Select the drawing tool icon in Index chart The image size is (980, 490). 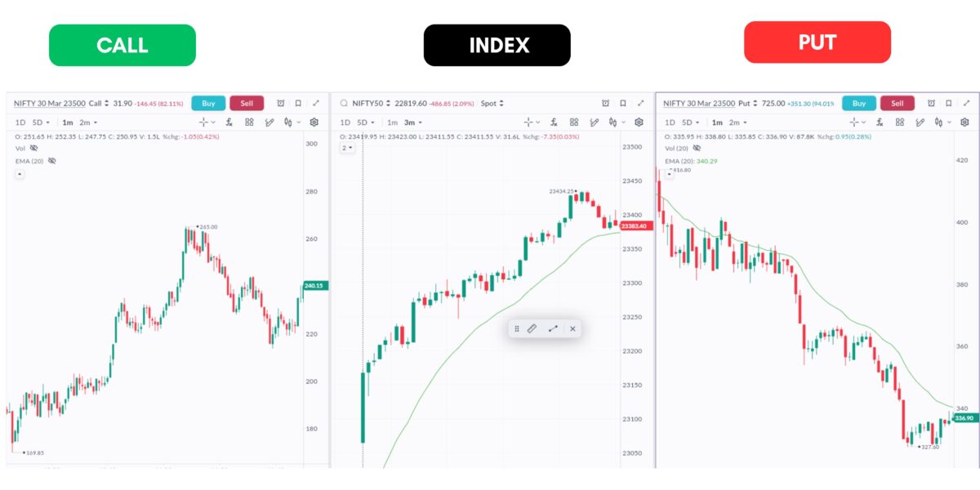(x=595, y=122)
